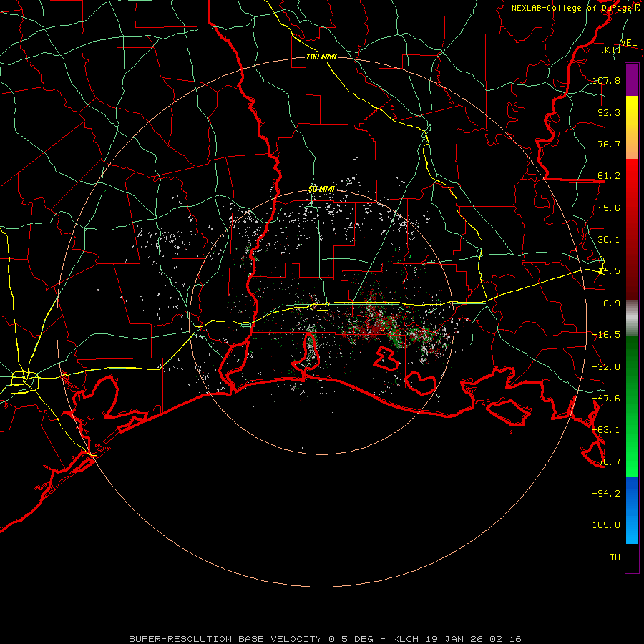Click the 30.1 scale value
Image resolution: width=644 pixels, height=644 pixels.
pyautogui.click(x=609, y=240)
